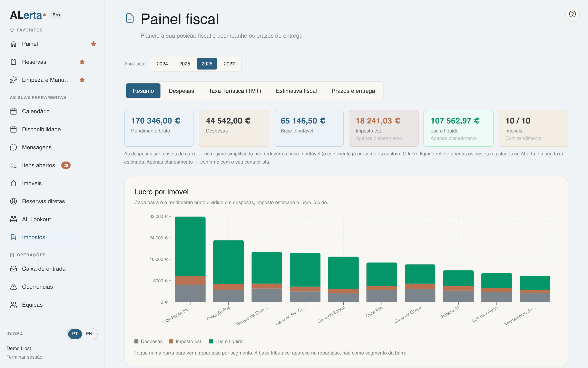Open the Estimativa fiscal tab
The width and height of the screenshot is (588, 368).
pyautogui.click(x=296, y=91)
